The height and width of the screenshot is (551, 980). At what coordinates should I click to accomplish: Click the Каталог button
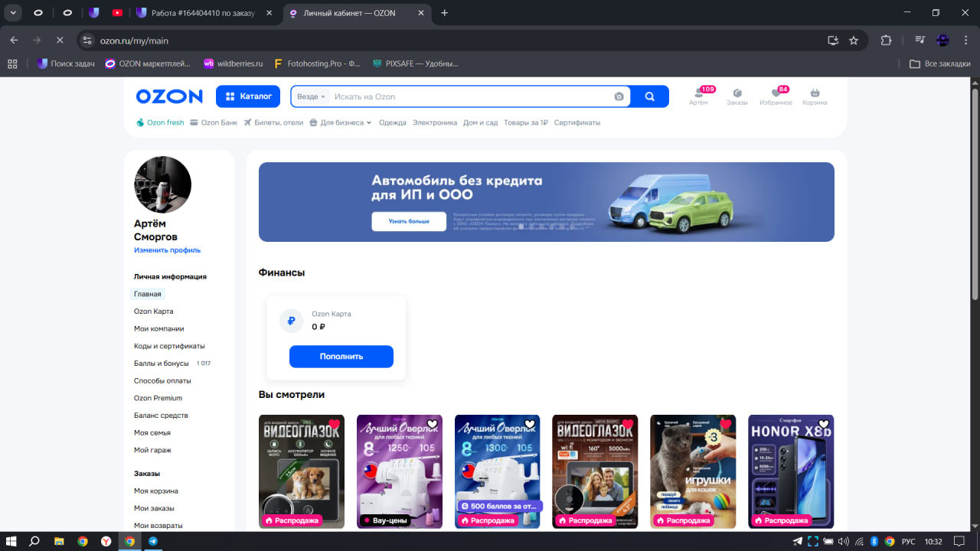(249, 96)
